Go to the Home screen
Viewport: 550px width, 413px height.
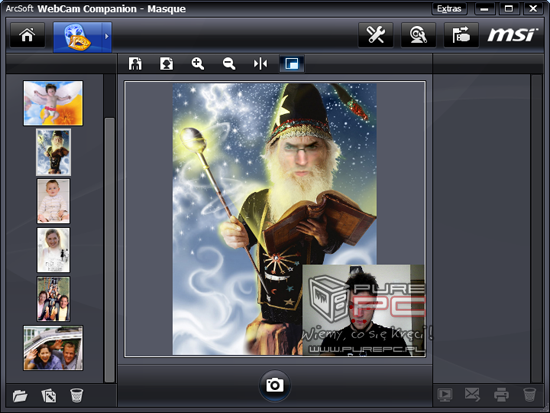coord(27,35)
